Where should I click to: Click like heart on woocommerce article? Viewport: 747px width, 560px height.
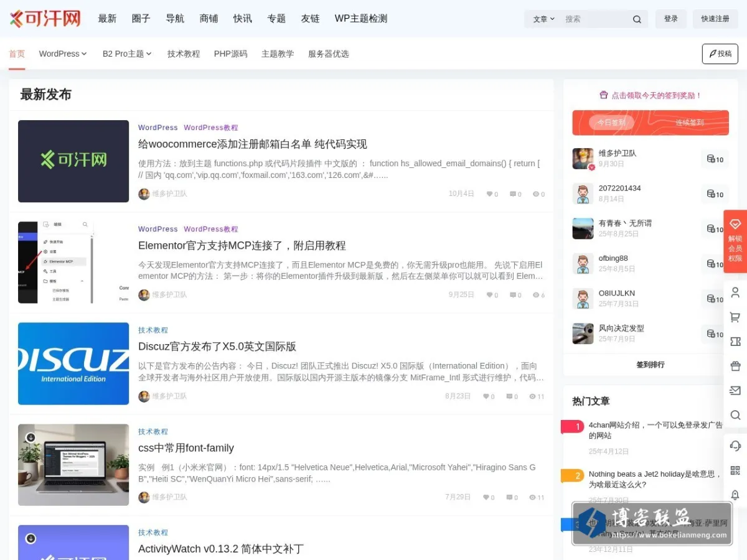pos(489,194)
